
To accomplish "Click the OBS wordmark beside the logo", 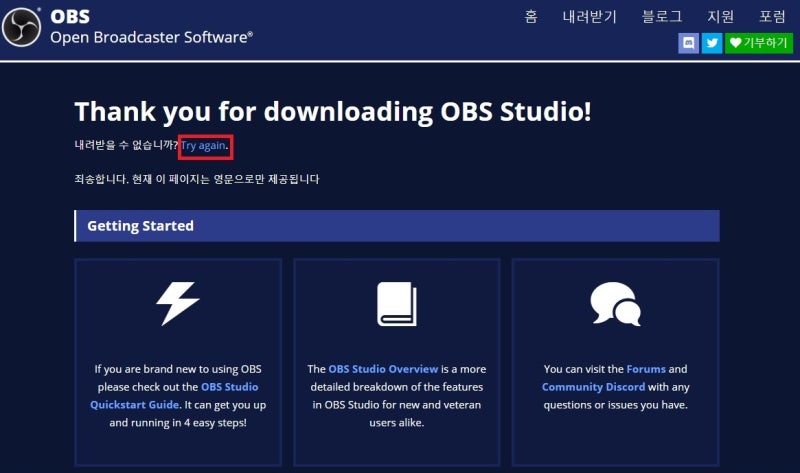I will pos(70,17).
